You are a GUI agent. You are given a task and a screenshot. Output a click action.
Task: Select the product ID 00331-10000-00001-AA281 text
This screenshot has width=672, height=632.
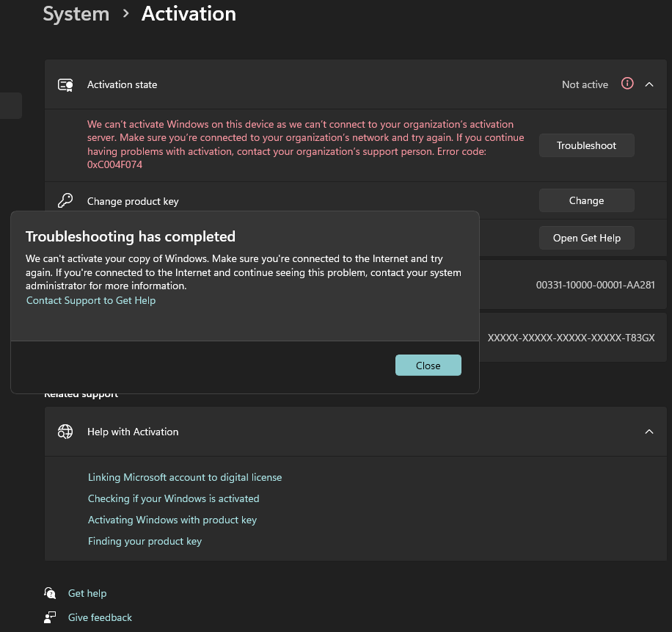pos(595,285)
